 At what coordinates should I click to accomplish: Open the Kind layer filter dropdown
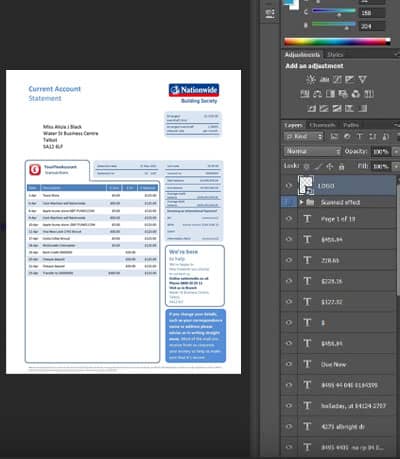tap(304, 137)
